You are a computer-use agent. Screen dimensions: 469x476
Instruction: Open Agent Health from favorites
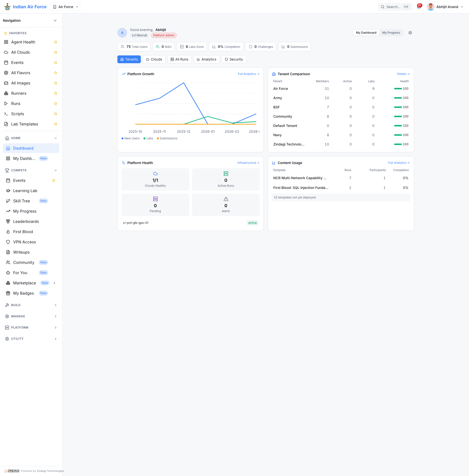[23, 42]
